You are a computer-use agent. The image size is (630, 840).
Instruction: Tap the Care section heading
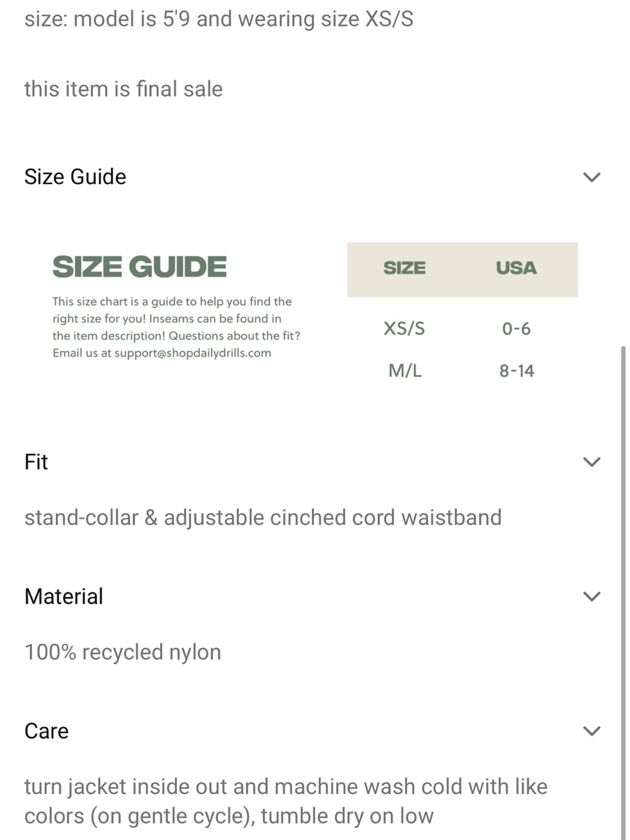pyautogui.click(x=46, y=731)
